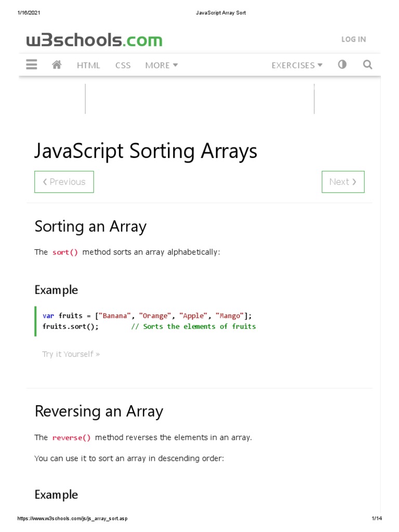Click the JavaScript Sorting Arrays heading
Screen dimensions: 399x532
tap(146, 151)
